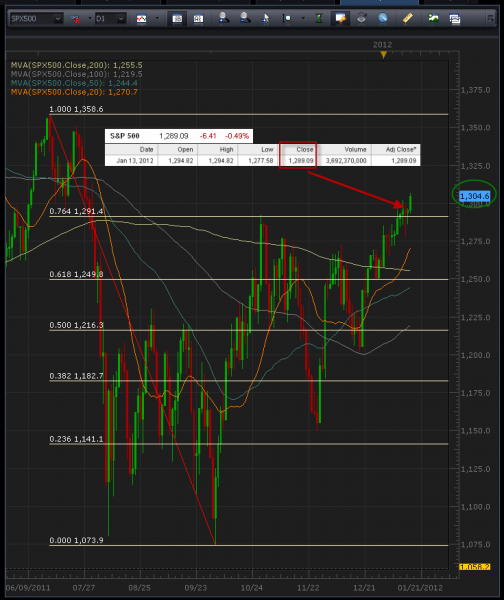The width and height of the screenshot is (504, 600).
Task: Click the 1,200.0 price axis value
Action: (475, 355)
